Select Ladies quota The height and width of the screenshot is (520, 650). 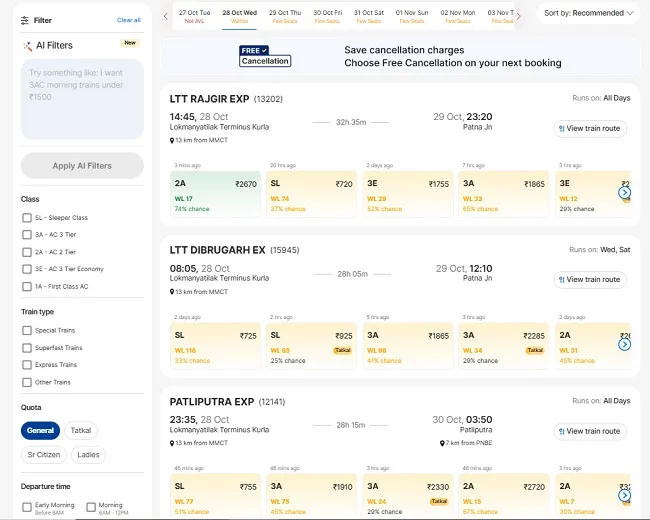[88, 455]
